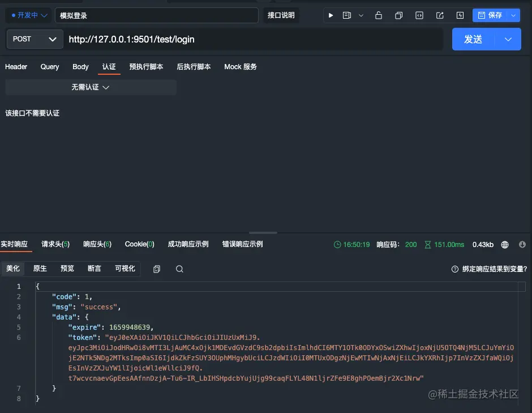Viewport: 532px width, 413px height.
Task: Click the download response icon
Action: (x=522, y=245)
